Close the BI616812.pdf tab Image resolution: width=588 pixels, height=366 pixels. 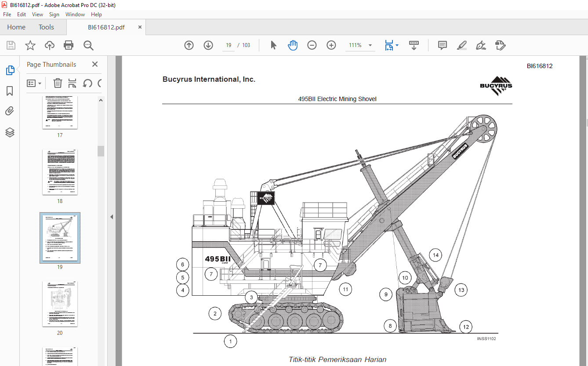point(140,27)
